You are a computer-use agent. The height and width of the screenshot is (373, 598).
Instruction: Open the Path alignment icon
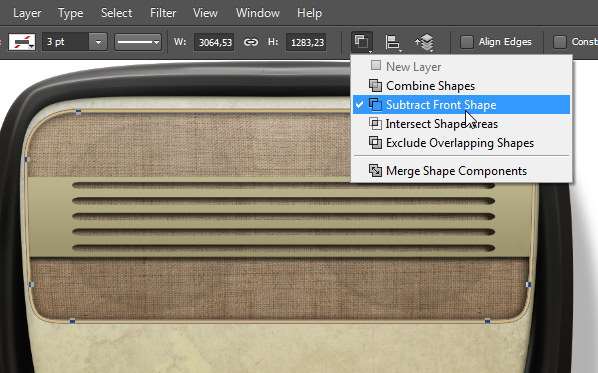[392, 42]
